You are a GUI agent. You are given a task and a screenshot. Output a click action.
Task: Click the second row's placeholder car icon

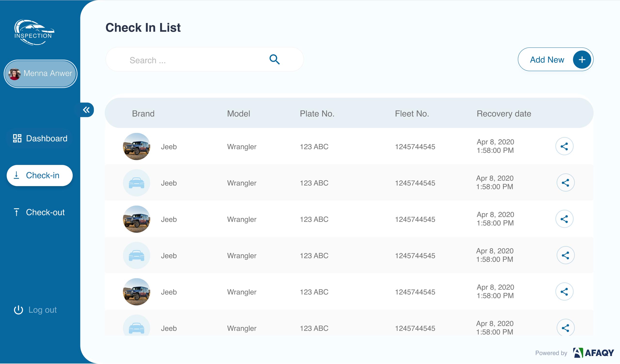(137, 183)
